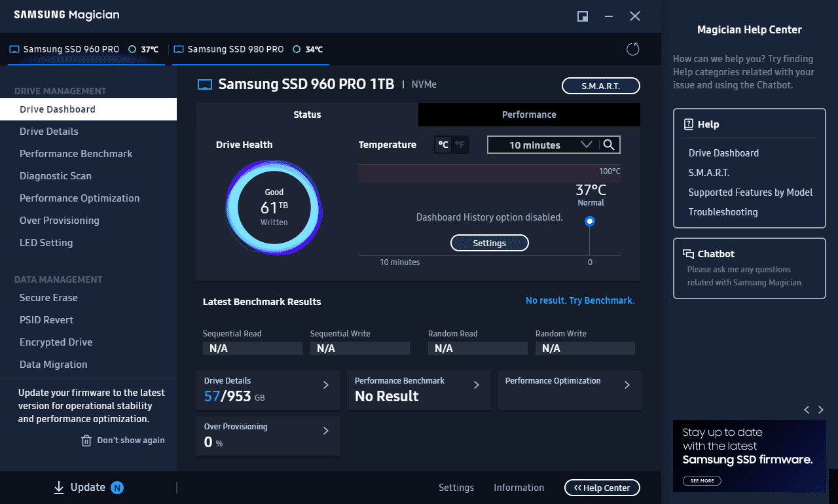Click the compact window mode icon
The height and width of the screenshot is (504, 838).
[582, 16]
